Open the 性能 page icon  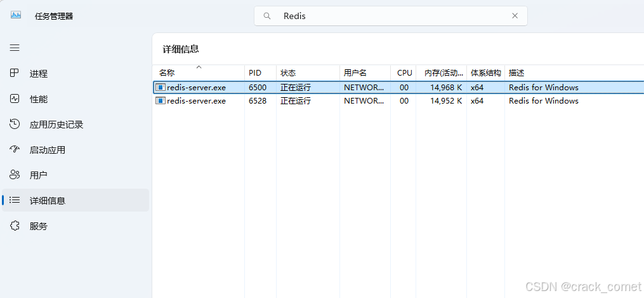pyautogui.click(x=15, y=98)
